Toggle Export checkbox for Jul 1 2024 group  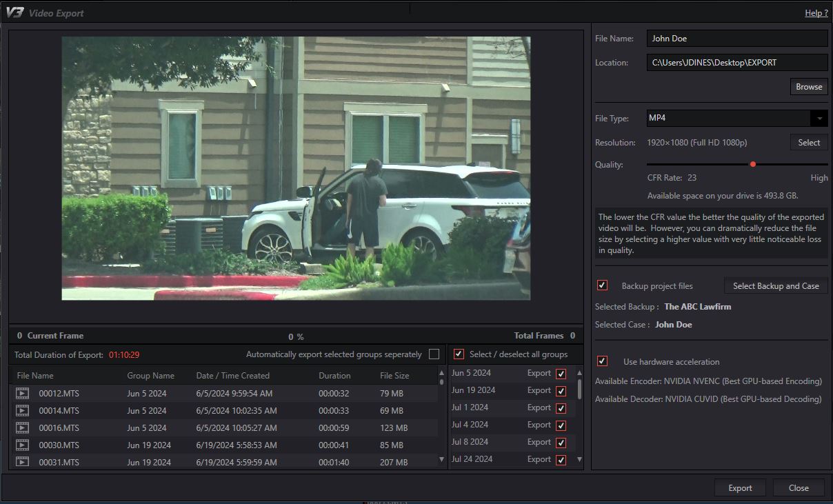tap(561, 408)
